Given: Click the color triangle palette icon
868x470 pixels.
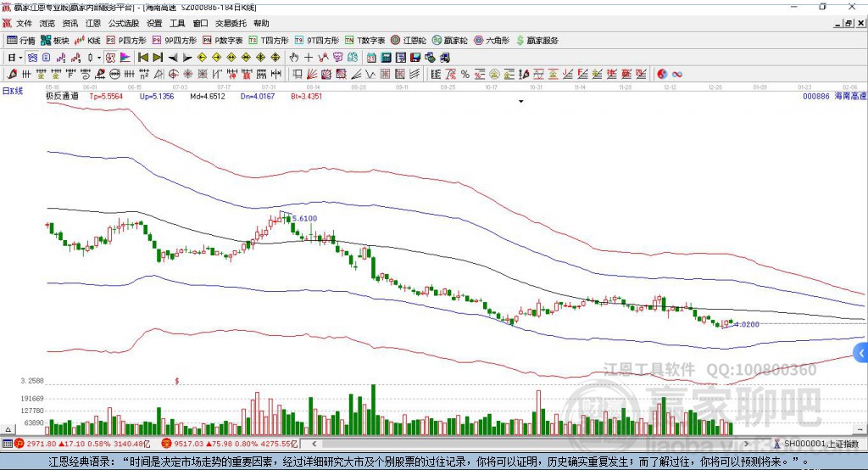Looking at the screenshot, I should [125, 58].
